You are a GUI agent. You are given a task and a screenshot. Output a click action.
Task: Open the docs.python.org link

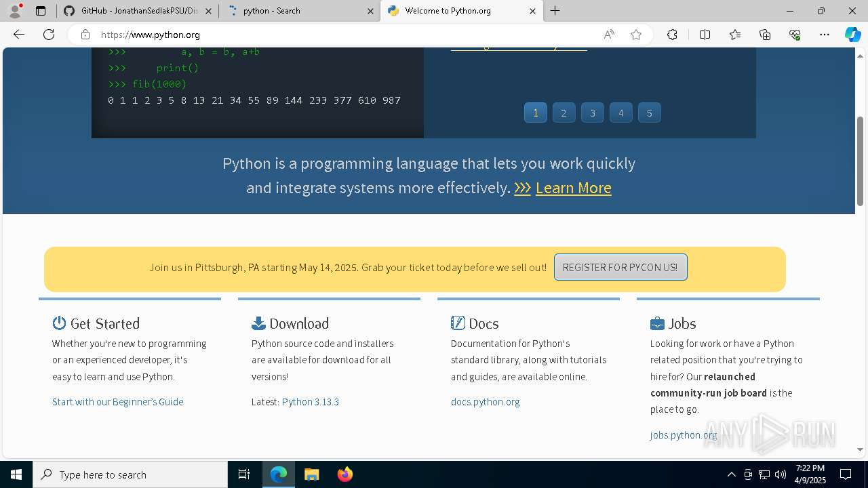click(x=486, y=402)
